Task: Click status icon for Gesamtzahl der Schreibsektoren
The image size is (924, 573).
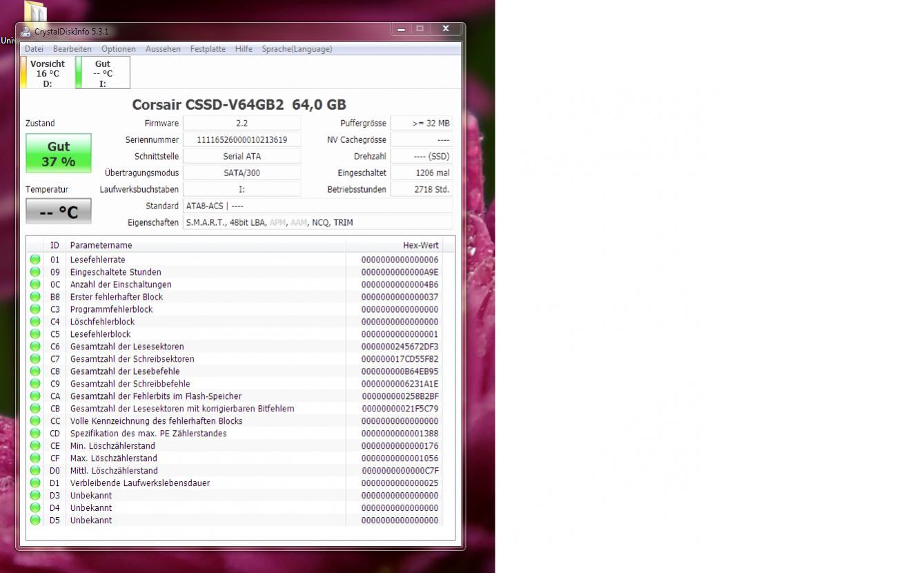Action: [x=35, y=359]
